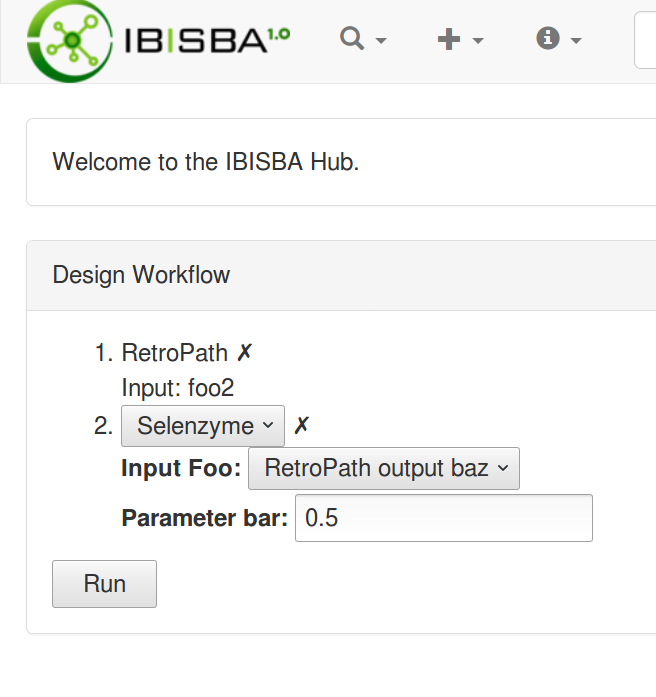Remove the RetroPath step with its X
Screen dimensions: 656x697
[244, 353]
